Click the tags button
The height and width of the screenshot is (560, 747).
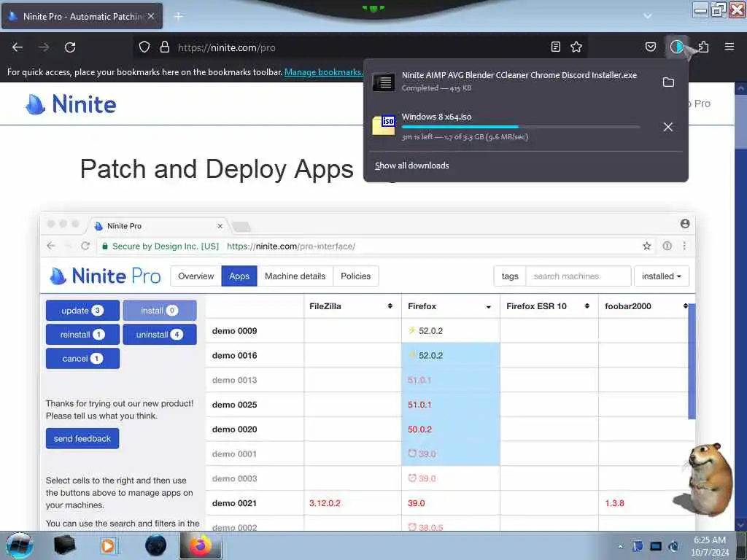[510, 276]
